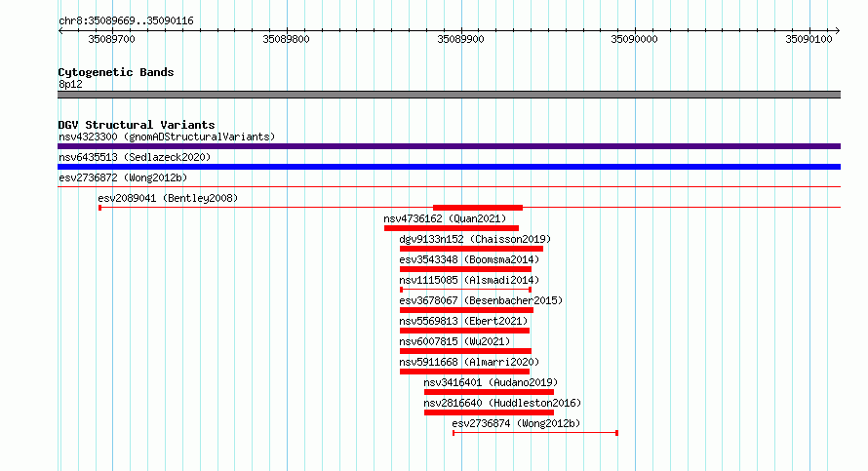This screenshot has height=471, width=868.
Task: Click ruler position 35089700
Action: coord(111,39)
